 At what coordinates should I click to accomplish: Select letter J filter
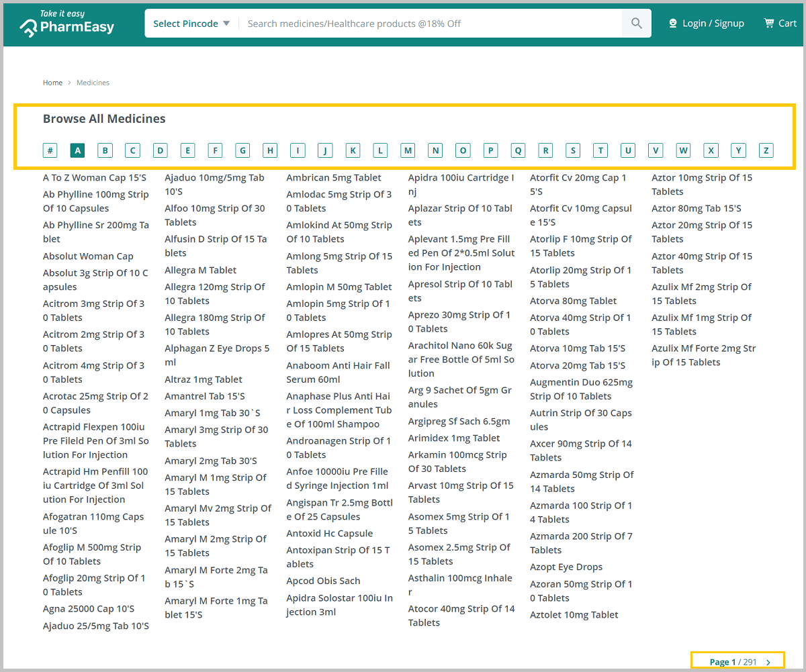click(x=325, y=150)
